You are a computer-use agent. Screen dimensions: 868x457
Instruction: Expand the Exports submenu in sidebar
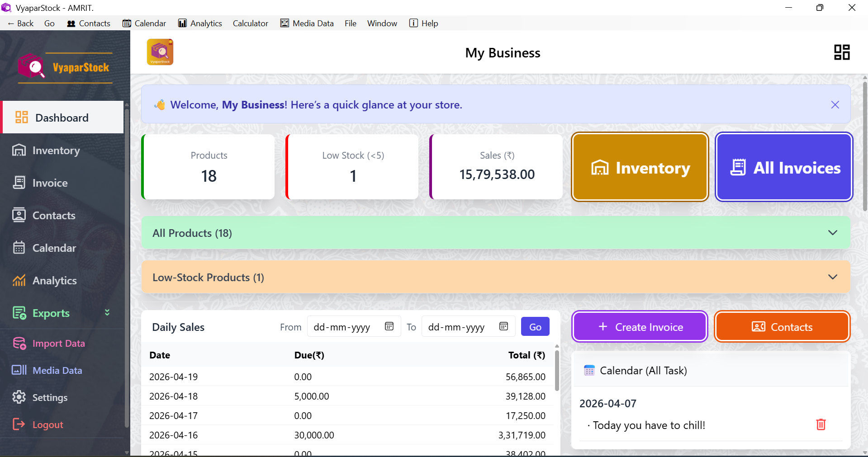pyautogui.click(x=107, y=313)
